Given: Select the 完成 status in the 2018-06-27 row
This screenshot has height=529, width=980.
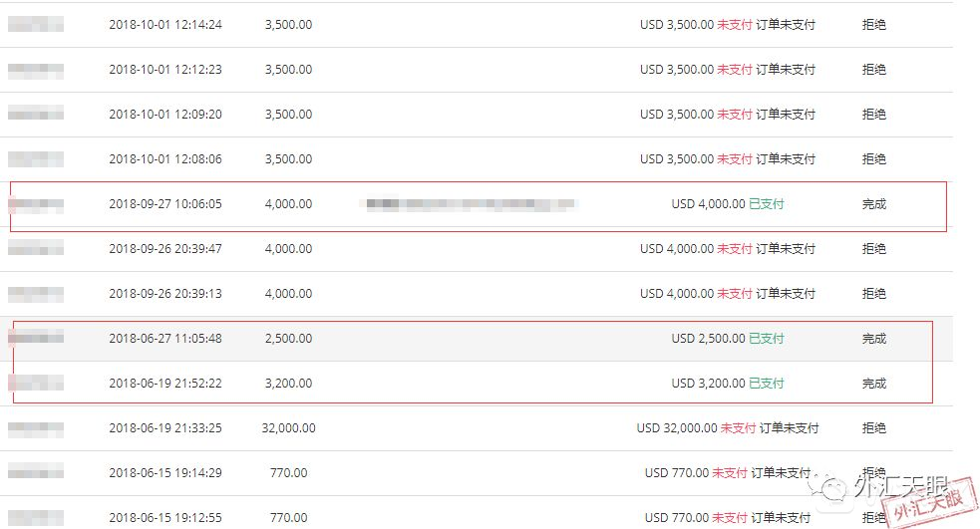Looking at the screenshot, I should 873,339.
